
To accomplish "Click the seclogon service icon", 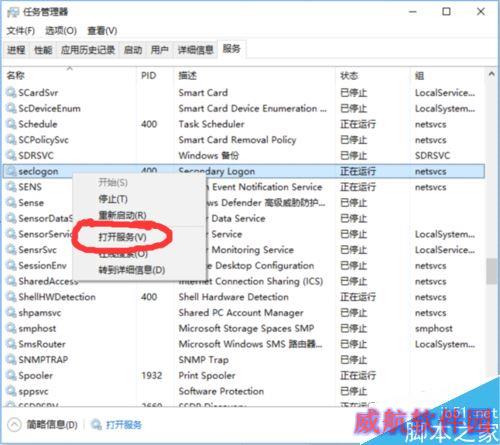I will (12, 171).
